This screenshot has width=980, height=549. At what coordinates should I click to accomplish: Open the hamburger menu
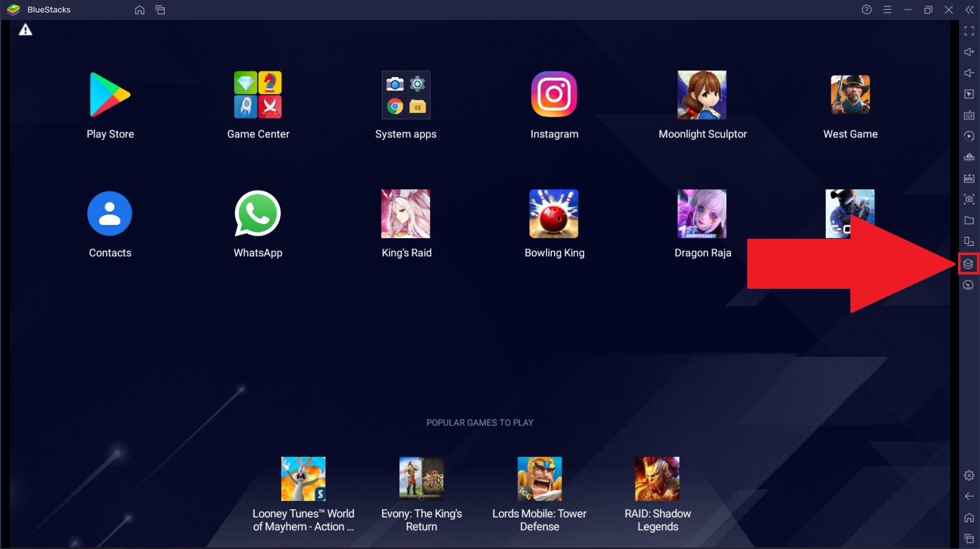click(x=888, y=10)
